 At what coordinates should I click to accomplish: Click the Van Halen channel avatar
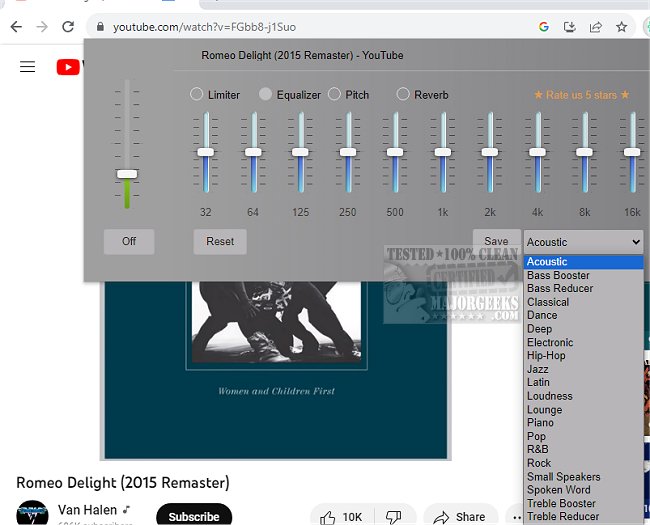(31, 514)
